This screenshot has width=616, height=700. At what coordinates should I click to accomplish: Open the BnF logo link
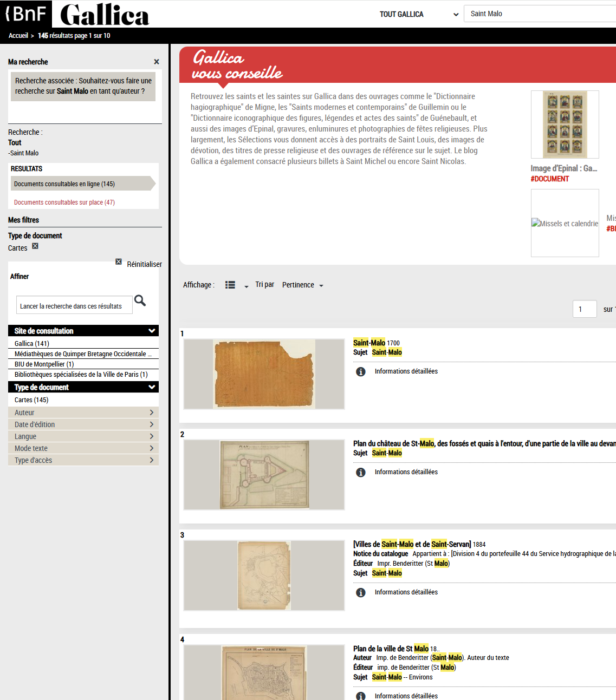[x=25, y=14]
